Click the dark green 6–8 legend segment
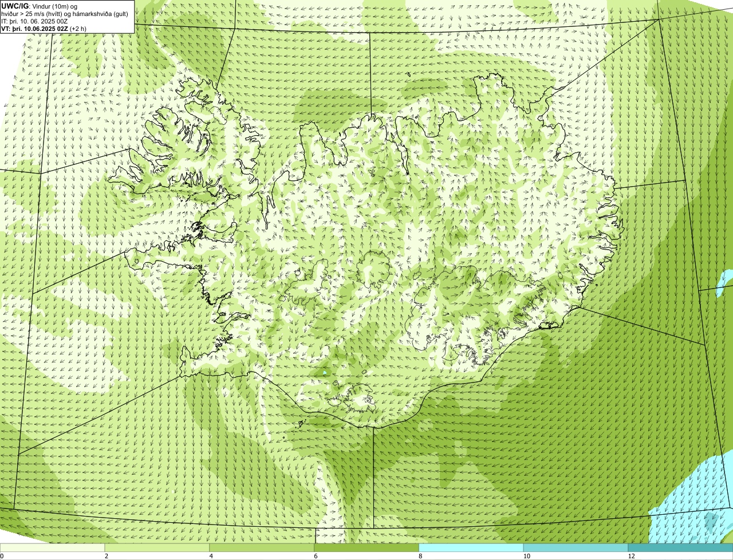 pos(367,548)
